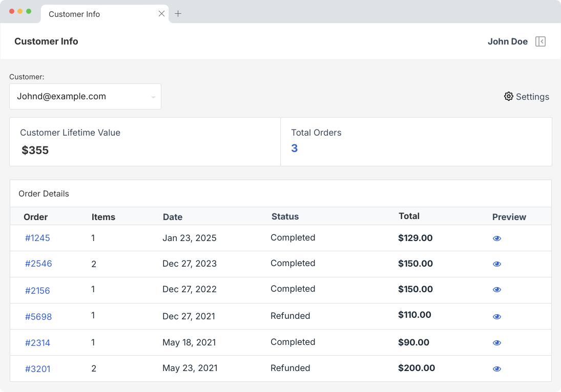Click the collapse panel icon beside John Doe
This screenshot has width=561, height=392.
[x=540, y=41]
